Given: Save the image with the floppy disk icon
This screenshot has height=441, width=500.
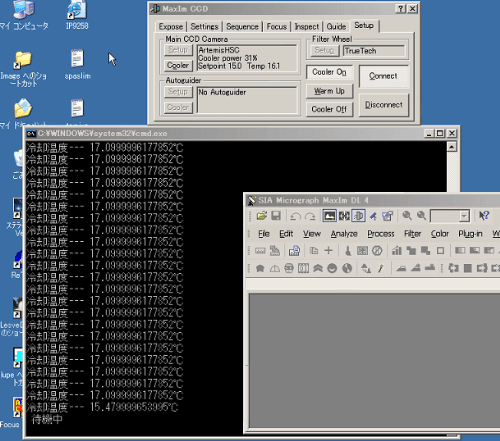Looking at the screenshot, I should pyautogui.click(x=276, y=216).
